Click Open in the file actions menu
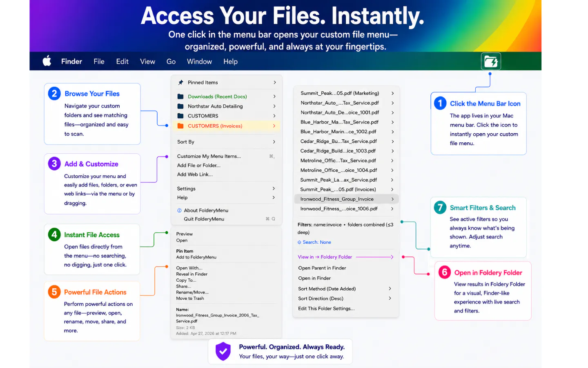The height and width of the screenshot is (368, 588). point(182,240)
